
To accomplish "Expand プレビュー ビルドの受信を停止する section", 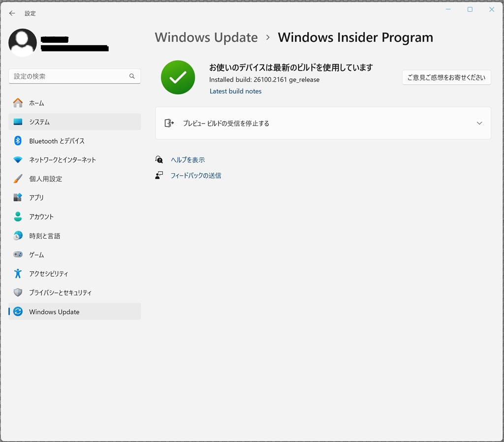I will coord(323,123).
